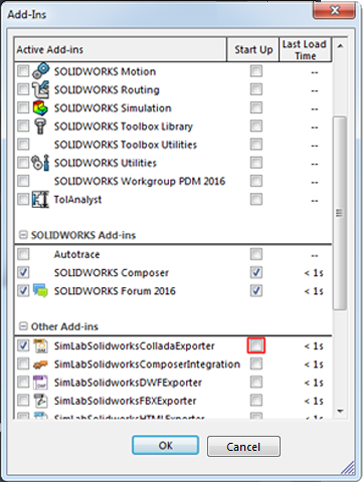
Task: Click the scrollbar up arrow
Action: pos(340,46)
